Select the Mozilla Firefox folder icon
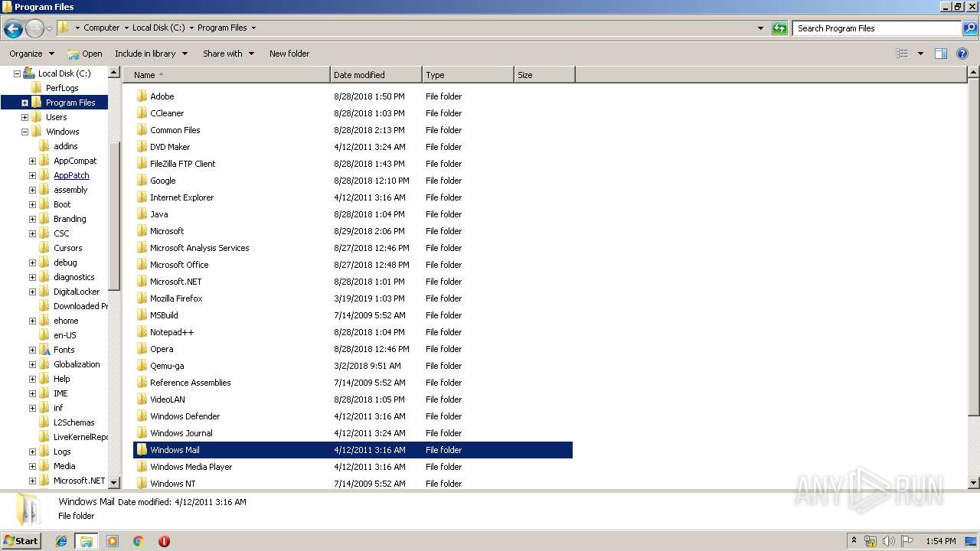This screenshot has height=551, width=980. [142, 298]
